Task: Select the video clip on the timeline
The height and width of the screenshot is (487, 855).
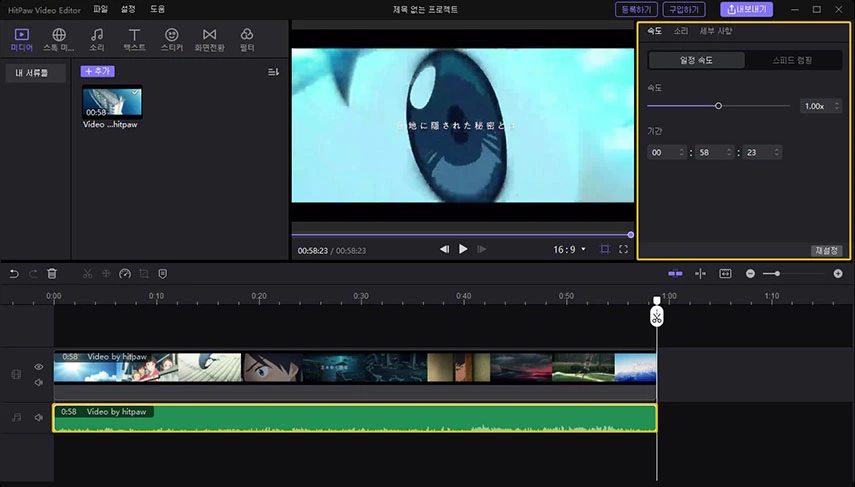Action: [354, 367]
